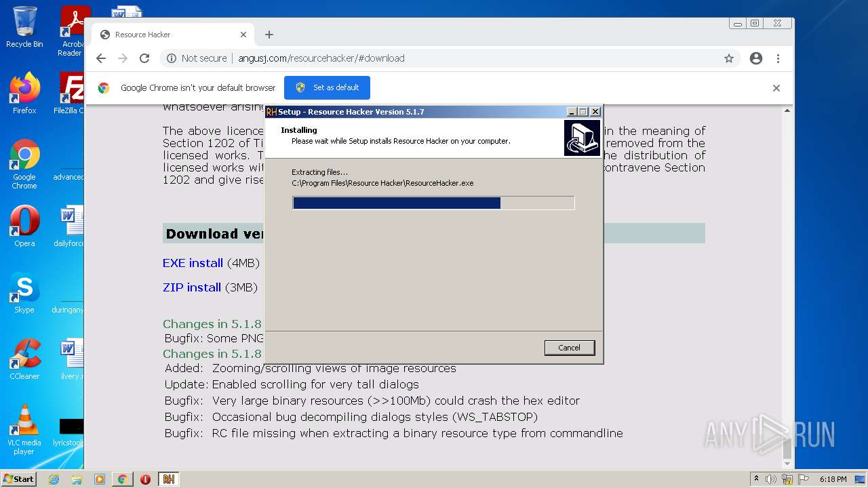
Task: Click the setup wizard computer icon
Action: (x=582, y=138)
